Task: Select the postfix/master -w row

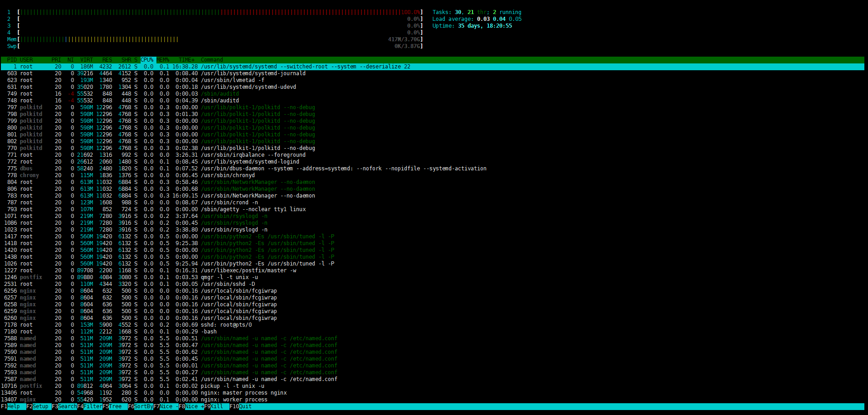Action: pos(433,270)
